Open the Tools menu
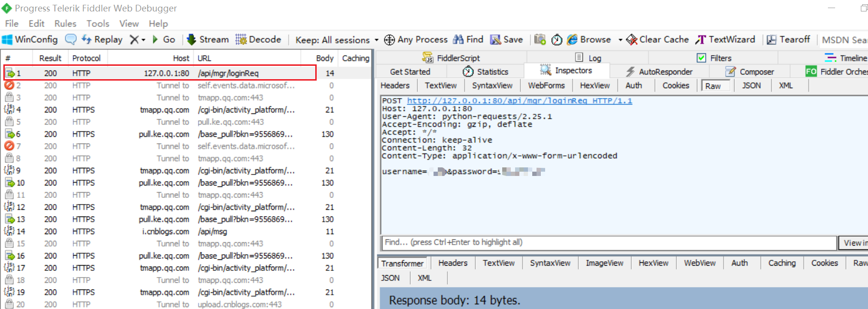This screenshot has width=868, height=309. 98,23
